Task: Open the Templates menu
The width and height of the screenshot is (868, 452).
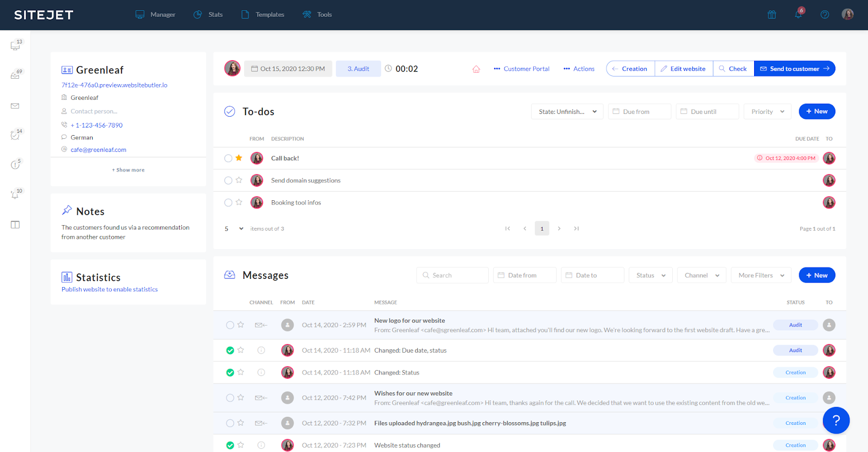Action: [x=263, y=15]
